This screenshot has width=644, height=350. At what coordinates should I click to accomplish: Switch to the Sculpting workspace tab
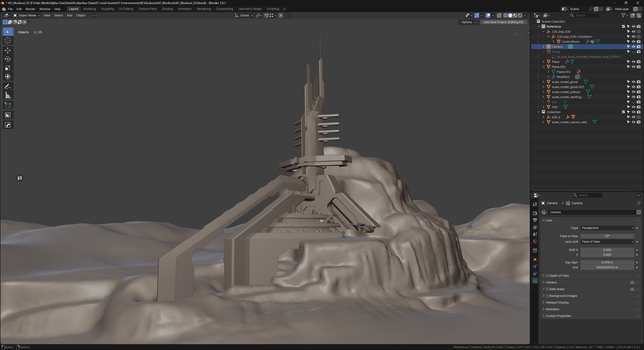coord(107,9)
